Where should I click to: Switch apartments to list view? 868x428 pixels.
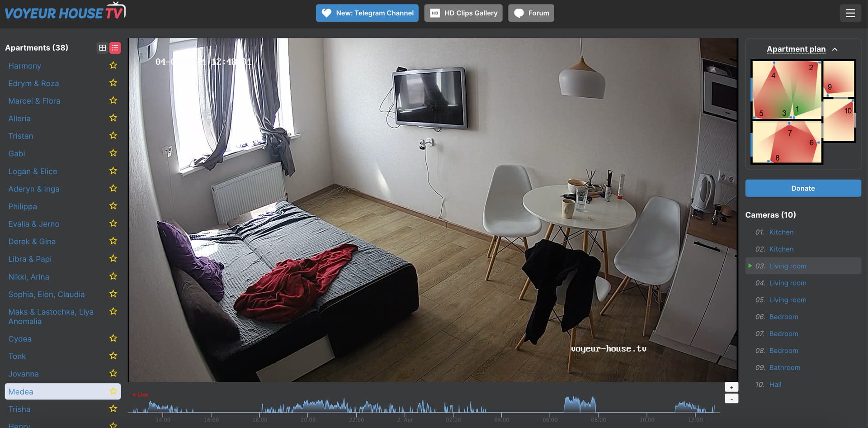pos(115,48)
